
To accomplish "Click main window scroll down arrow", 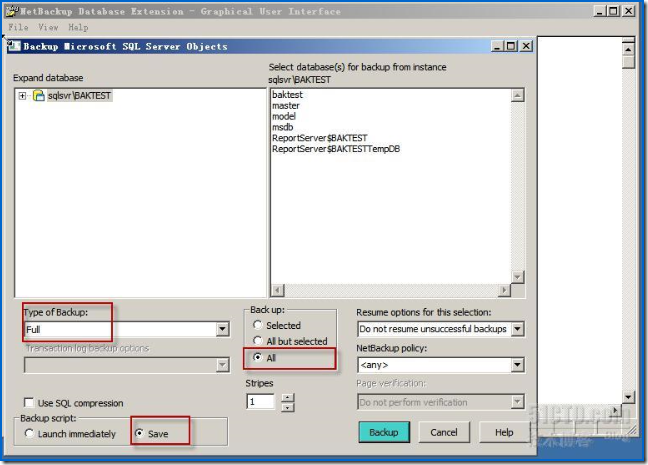I will point(628,397).
